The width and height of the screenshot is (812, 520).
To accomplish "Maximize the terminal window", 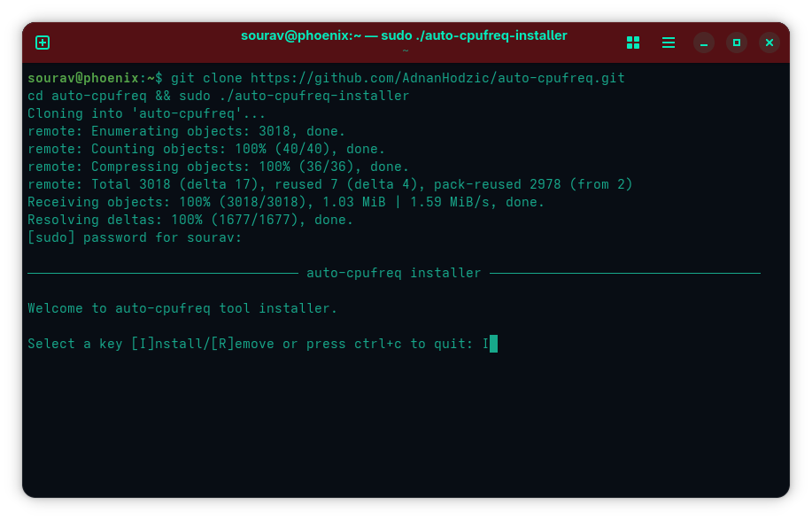I will pos(736,42).
